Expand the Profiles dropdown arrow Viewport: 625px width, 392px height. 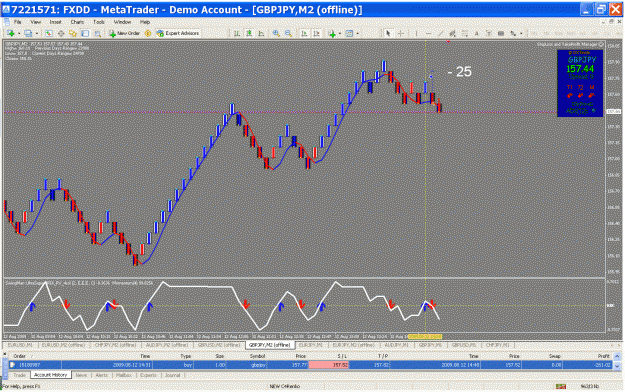point(36,33)
